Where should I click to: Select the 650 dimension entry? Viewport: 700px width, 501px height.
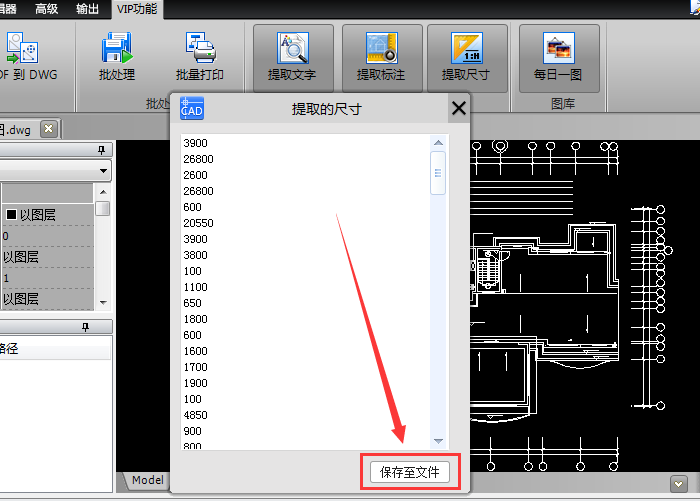[192, 303]
